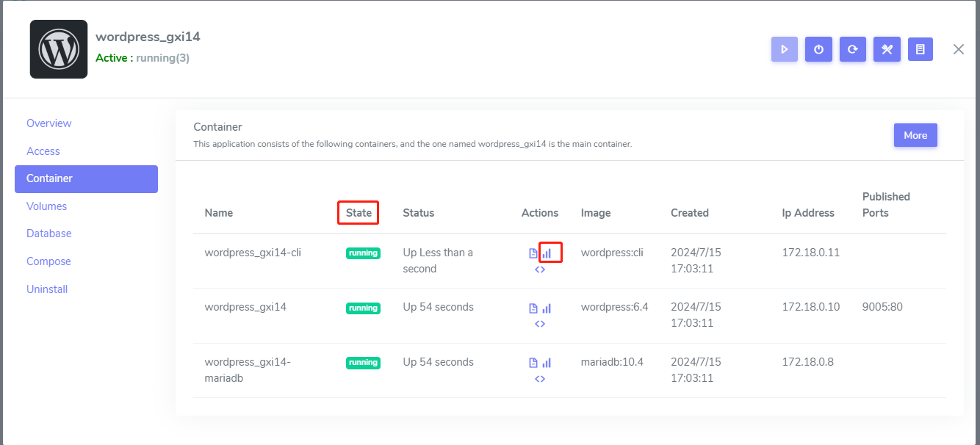The image size is (980, 445).
Task: Click the power stop button in header
Action: (x=818, y=49)
